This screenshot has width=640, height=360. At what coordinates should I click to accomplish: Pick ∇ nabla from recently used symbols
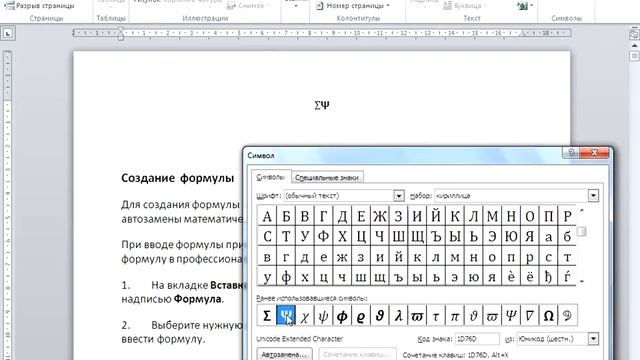coord(530,316)
